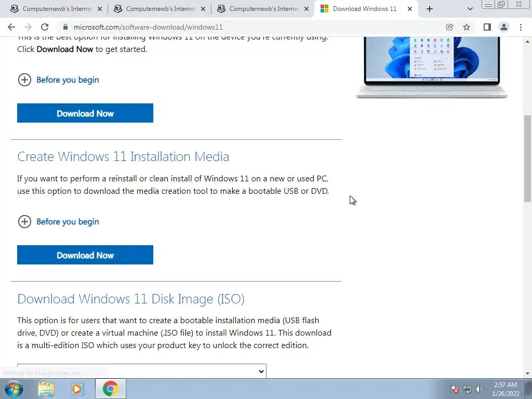Bookmark this page with star icon

[467, 27]
